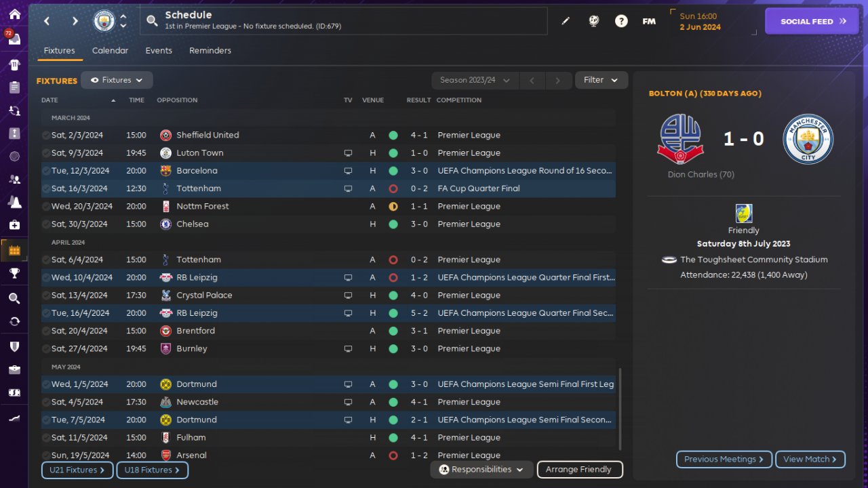This screenshot has height=488, width=868.
Task: Open the Scouting magnifier icon in sidebar
Action: [x=14, y=298]
